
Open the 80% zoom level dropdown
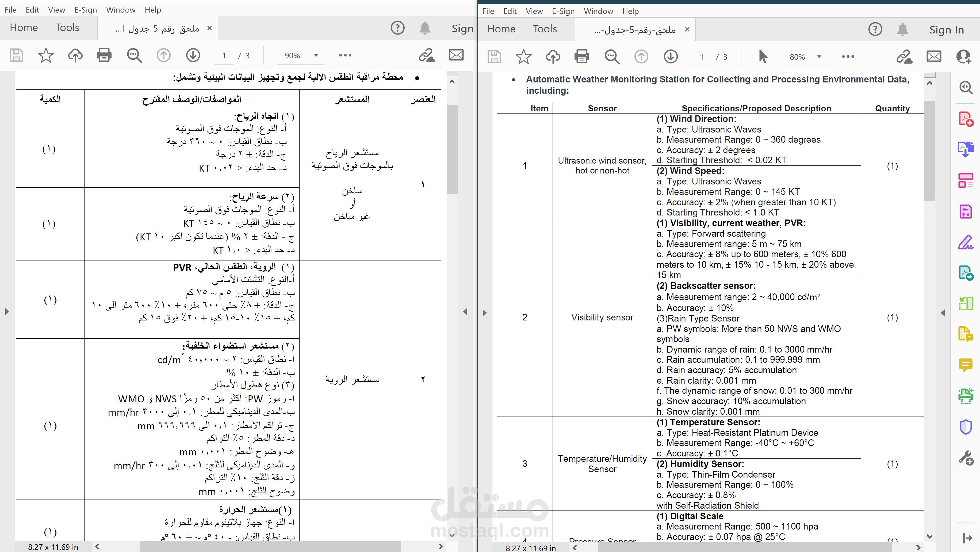(x=819, y=57)
